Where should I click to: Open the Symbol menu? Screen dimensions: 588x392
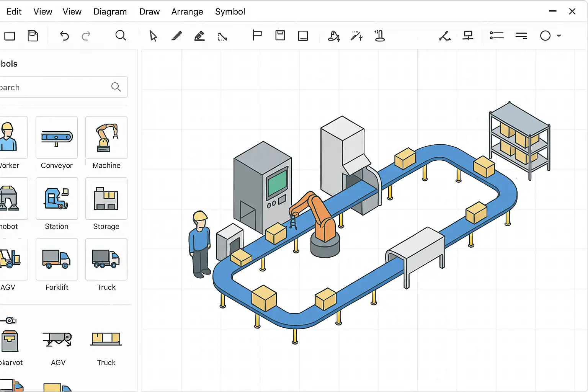click(x=230, y=11)
